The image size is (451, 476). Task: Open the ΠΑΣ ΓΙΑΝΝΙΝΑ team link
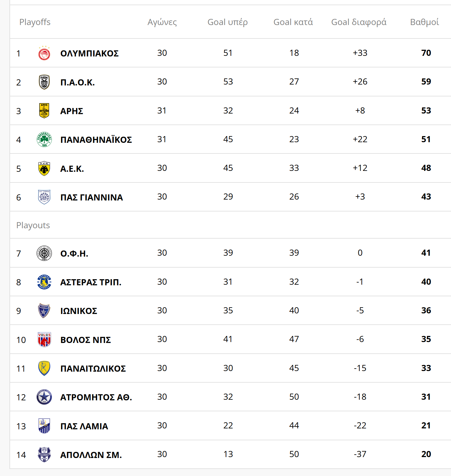click(92, 197)
